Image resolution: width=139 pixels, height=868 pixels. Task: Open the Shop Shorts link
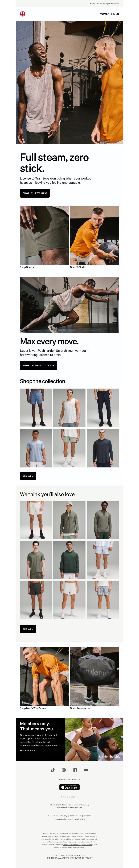[27, 267]
